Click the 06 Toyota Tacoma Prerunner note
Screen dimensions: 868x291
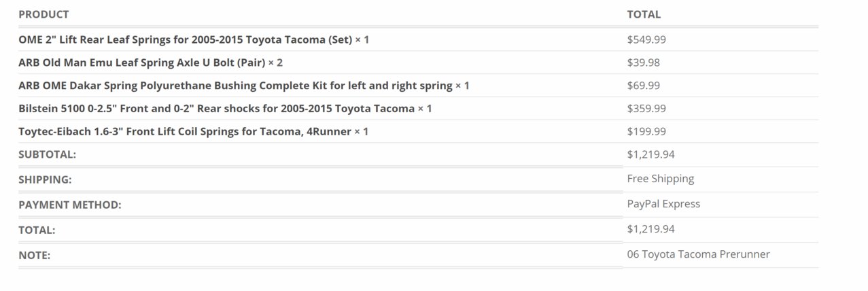[x=698, y=254]
